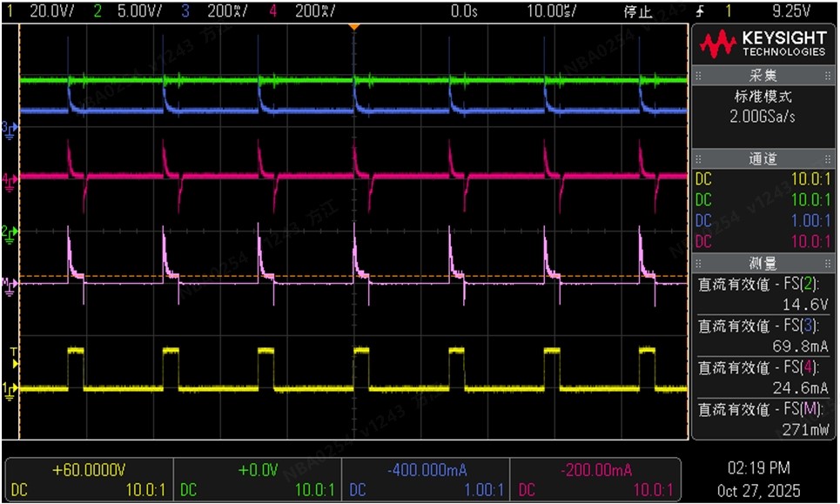Select the yellow DC 10.0:1 channel row

pos(763,179)
